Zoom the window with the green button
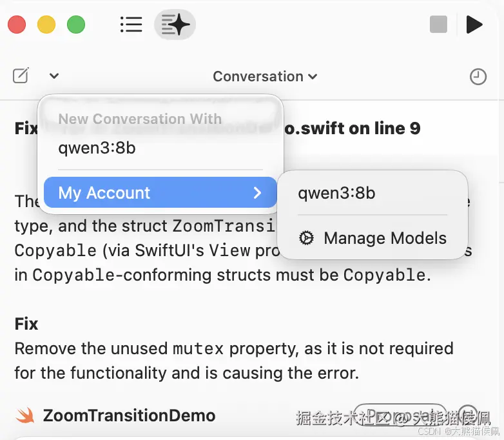Screen dimensions: 504x440 [76, 25]
